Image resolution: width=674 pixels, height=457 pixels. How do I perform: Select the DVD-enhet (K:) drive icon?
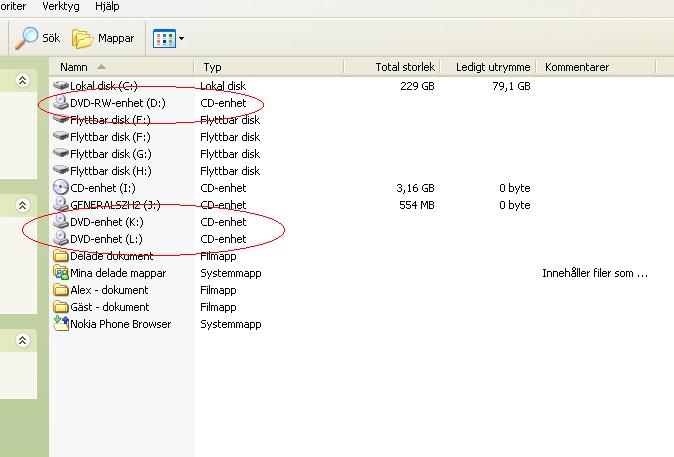click(61, 221)
